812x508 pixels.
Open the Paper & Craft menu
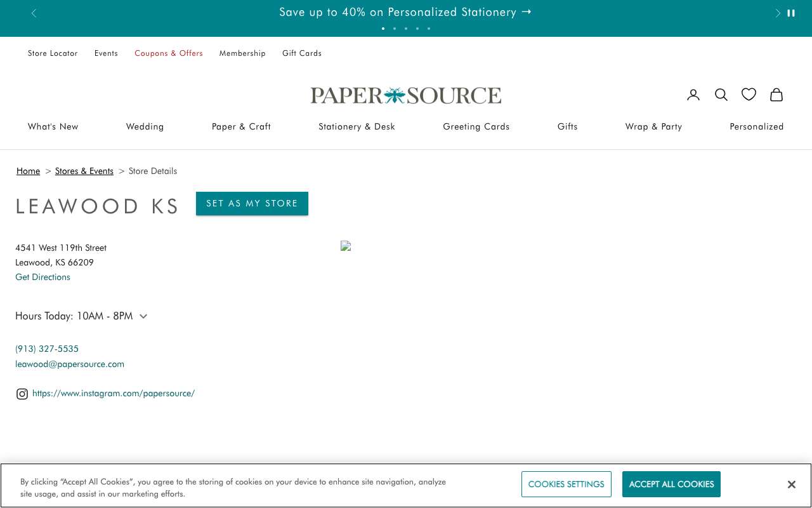click(x=241, y=126)
